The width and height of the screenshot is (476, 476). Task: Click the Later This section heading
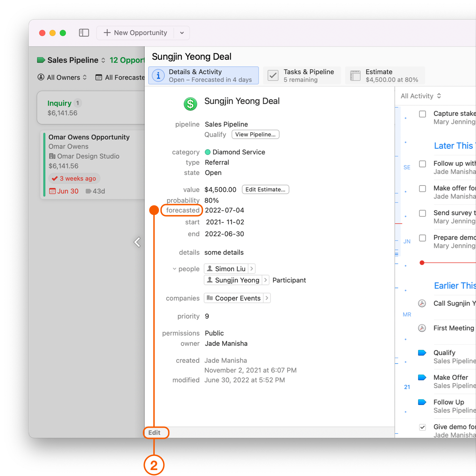(x=455, y=146)
